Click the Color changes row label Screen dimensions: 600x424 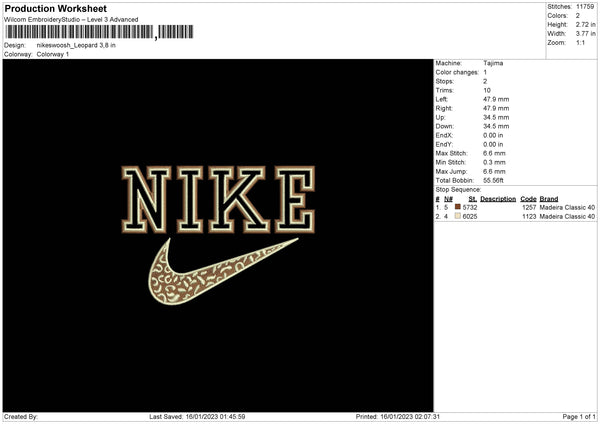[457, 72]
